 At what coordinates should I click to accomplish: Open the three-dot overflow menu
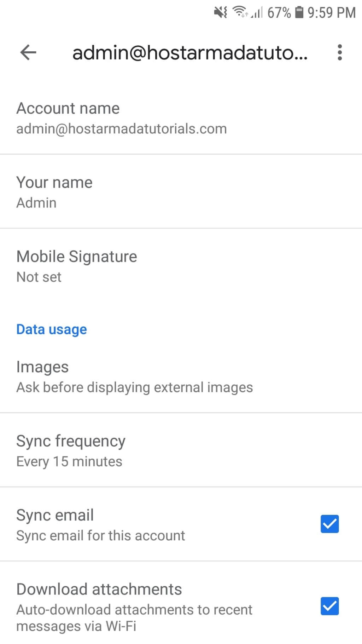click(x=340, y=52)
